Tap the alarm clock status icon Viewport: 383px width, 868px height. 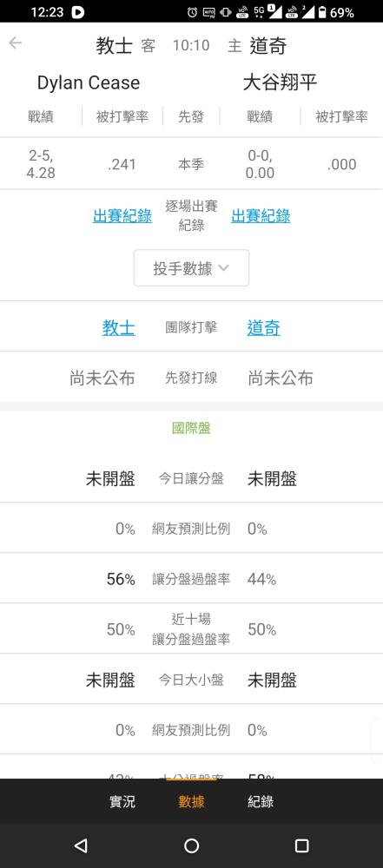click(x=192, y=12)
